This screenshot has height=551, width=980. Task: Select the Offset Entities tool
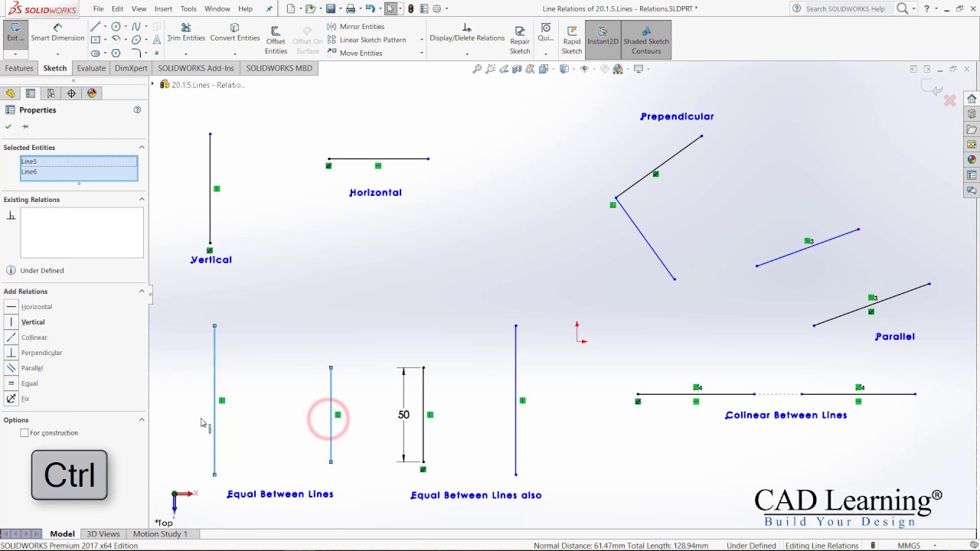pyautogui.click(x=276, y=41)
